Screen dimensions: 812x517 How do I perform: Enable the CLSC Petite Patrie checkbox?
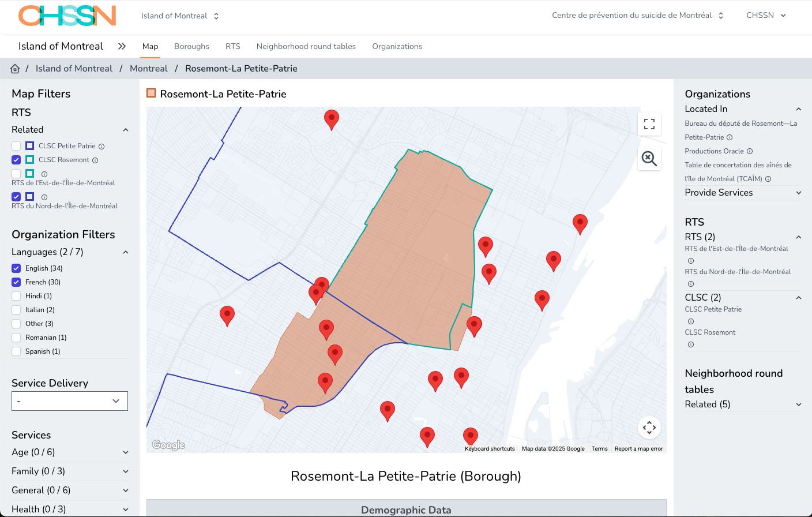coord(16,146)
